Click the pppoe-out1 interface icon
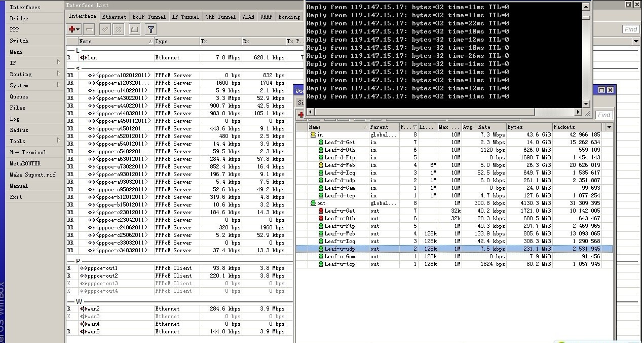Image resolution: width=644 pixels, height=343 pixels. 83,268
